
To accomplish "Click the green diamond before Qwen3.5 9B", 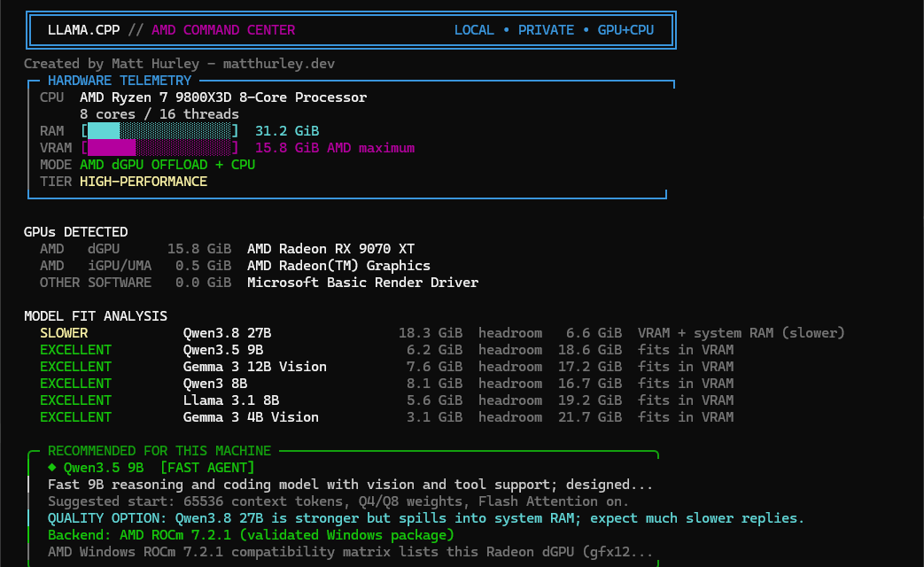I will point(52,468).
